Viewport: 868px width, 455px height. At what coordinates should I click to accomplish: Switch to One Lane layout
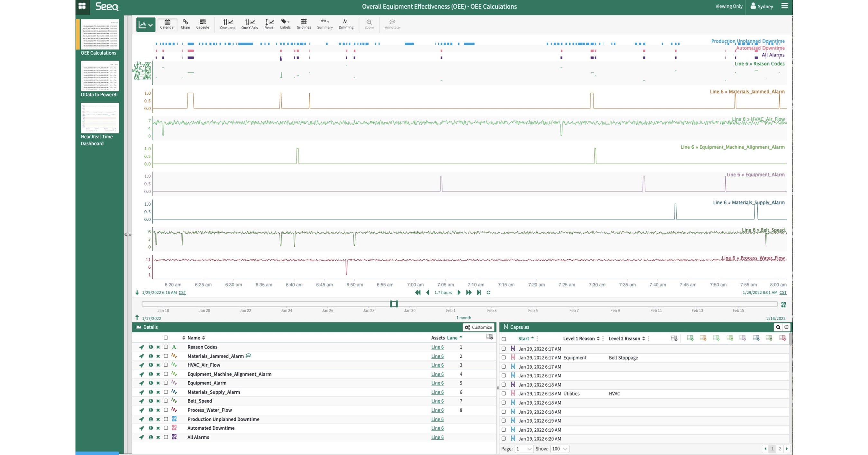(x=227, y=24)
